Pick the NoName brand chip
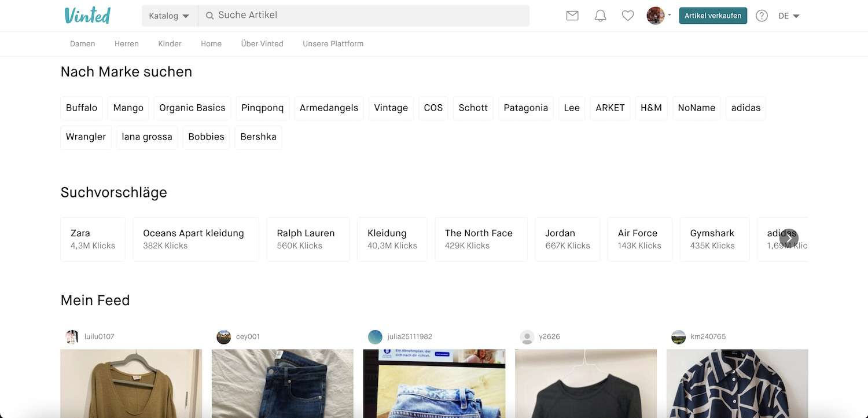The height and width of the screenshot is (418, 868). point(697,108)
